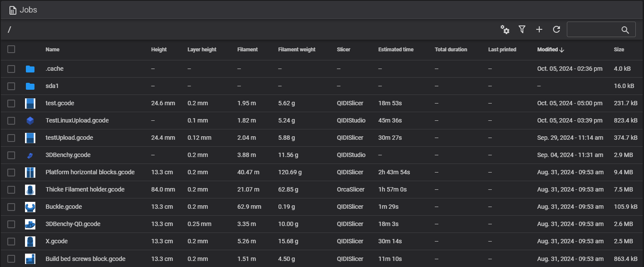Sort files by Size column

pos(619,50)
